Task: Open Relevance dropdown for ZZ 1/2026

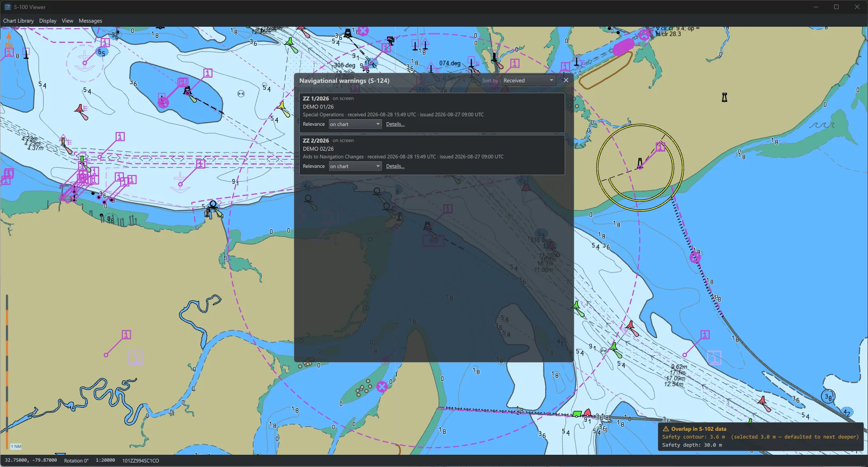Action: tap(355, 124)
